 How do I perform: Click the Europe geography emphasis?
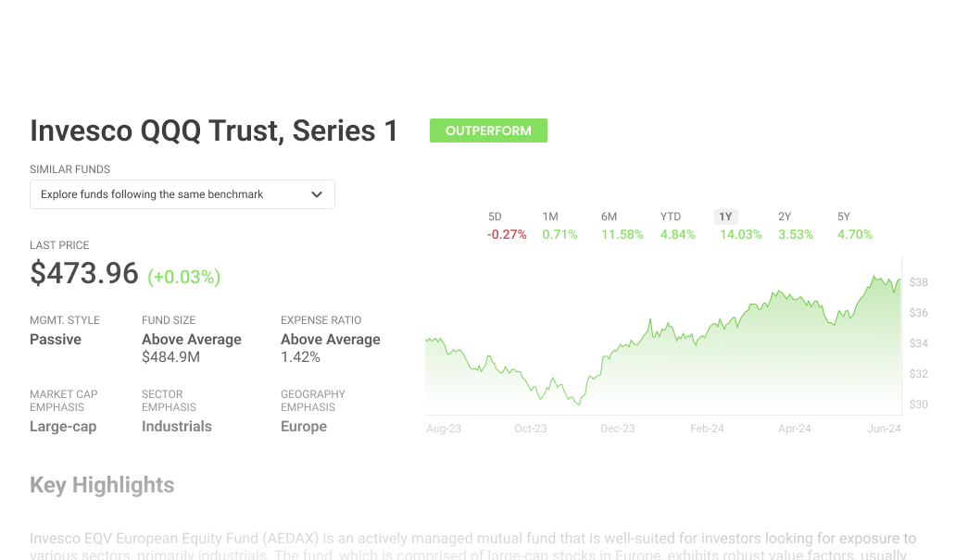pos(304,427)
